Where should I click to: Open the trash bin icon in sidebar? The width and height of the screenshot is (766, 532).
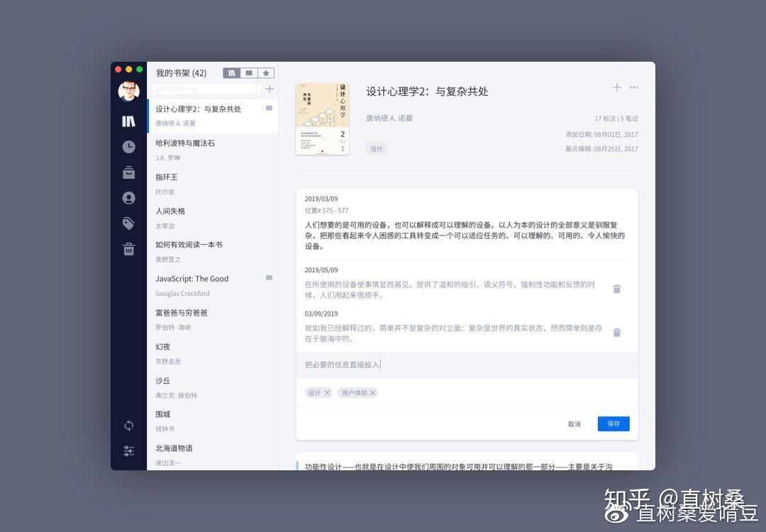[128, 249]
